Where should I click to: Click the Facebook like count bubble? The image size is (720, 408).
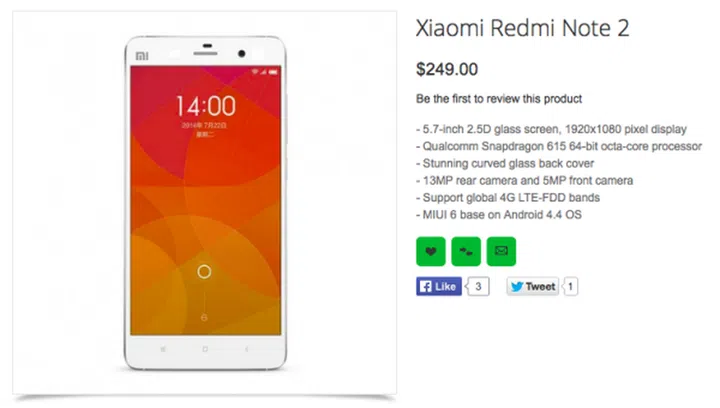(x=478, y=286)
